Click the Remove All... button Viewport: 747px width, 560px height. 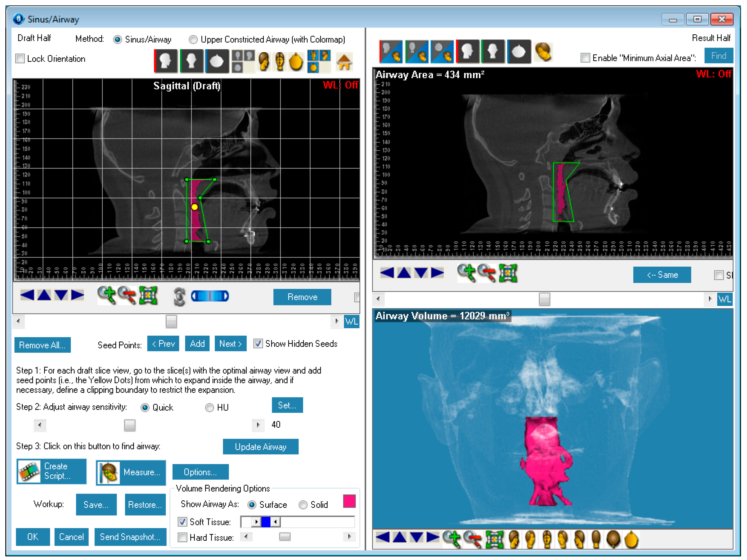(42, 345)
